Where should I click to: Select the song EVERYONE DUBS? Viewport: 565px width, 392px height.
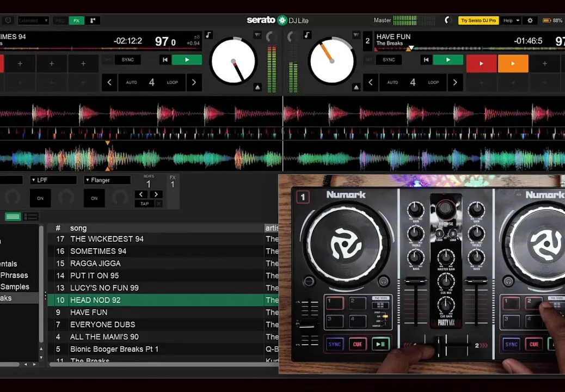[103, 324]
